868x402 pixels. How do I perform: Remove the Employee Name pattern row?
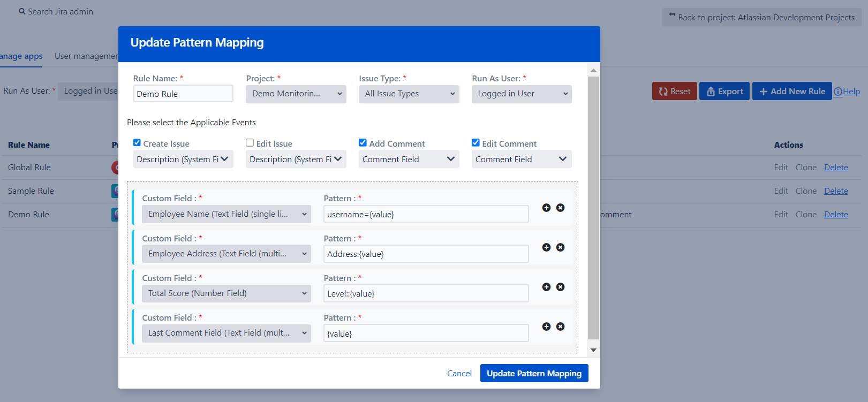(560, 208)
